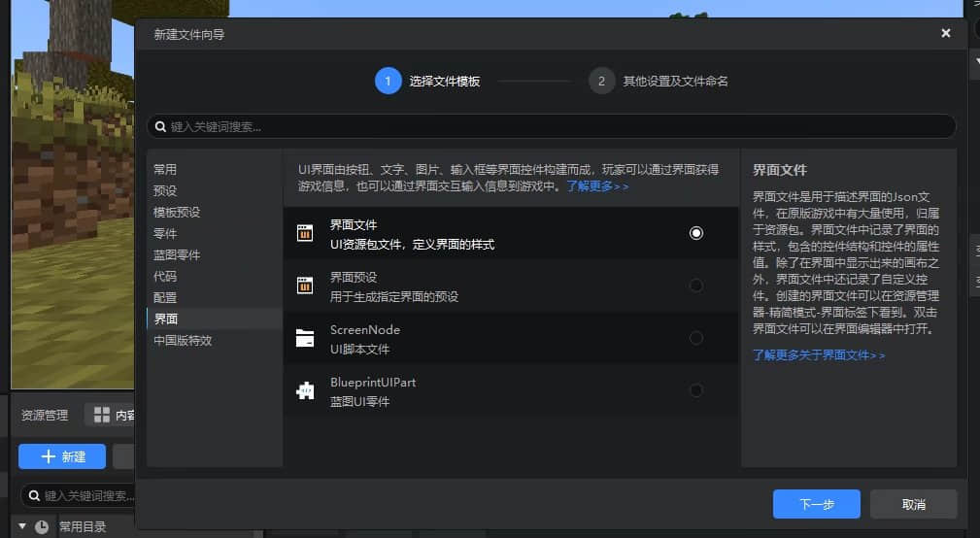This screenshot has height=538, width=980.
Task: Click the search magnifier icon in wizard
Action: pyautogui.click(x=160, y=126)
